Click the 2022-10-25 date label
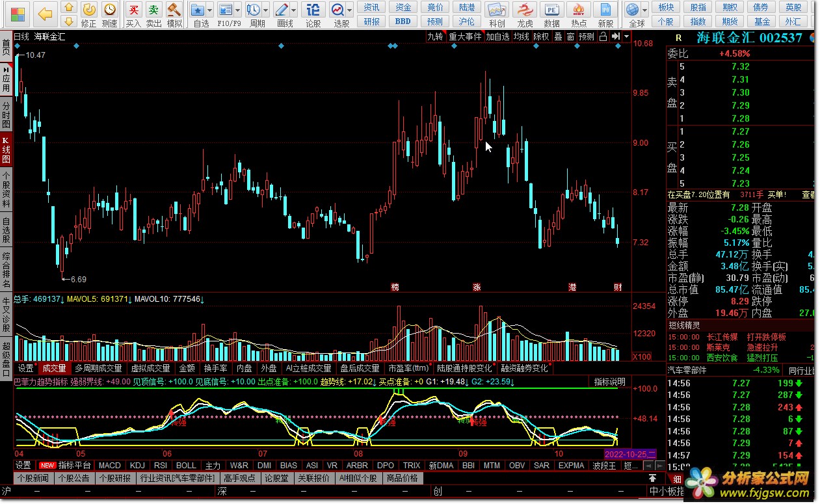 pyautogui.click(x=630, y=453)
